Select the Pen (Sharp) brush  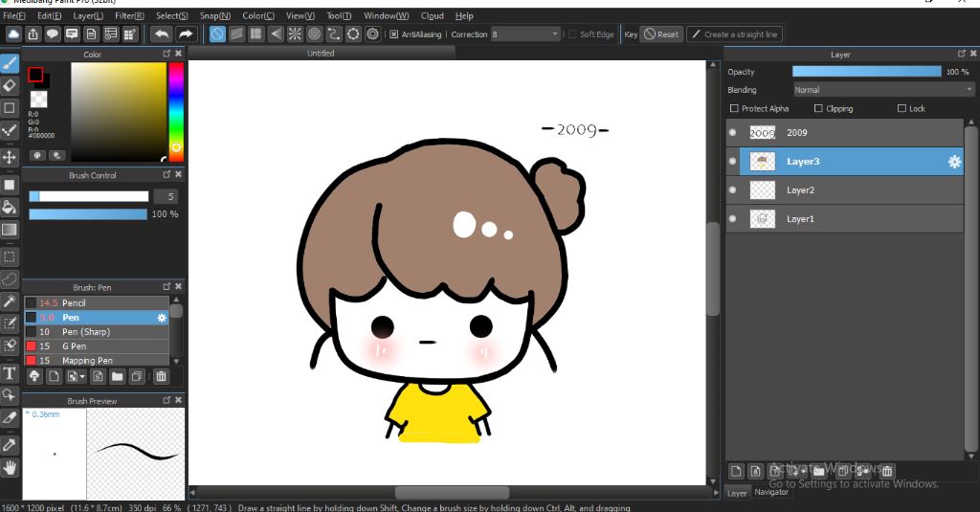(x=97, y=332)
